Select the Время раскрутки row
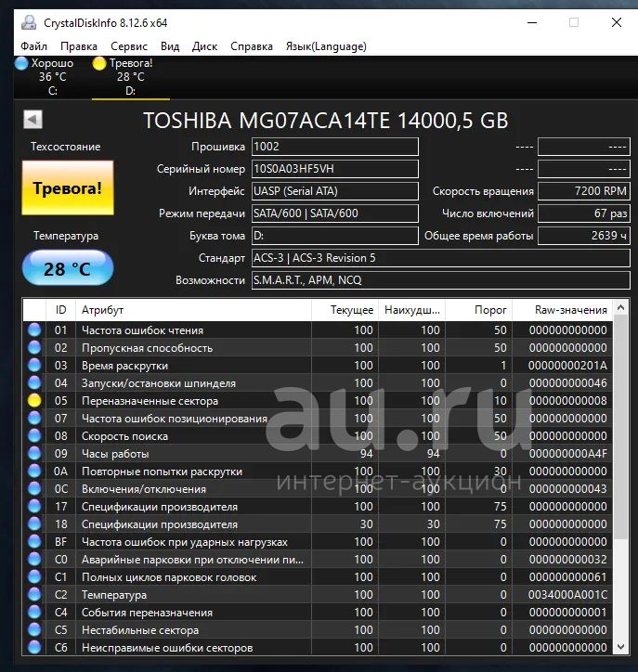Screen dimensions: 638x672 click(x=318, y=365)
